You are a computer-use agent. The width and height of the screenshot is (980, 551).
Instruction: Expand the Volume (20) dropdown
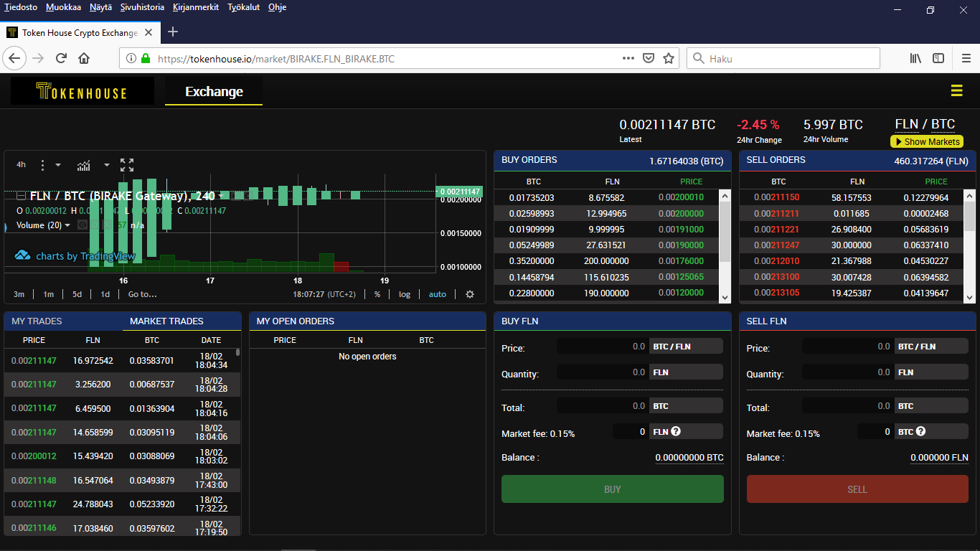click(67, 225)
